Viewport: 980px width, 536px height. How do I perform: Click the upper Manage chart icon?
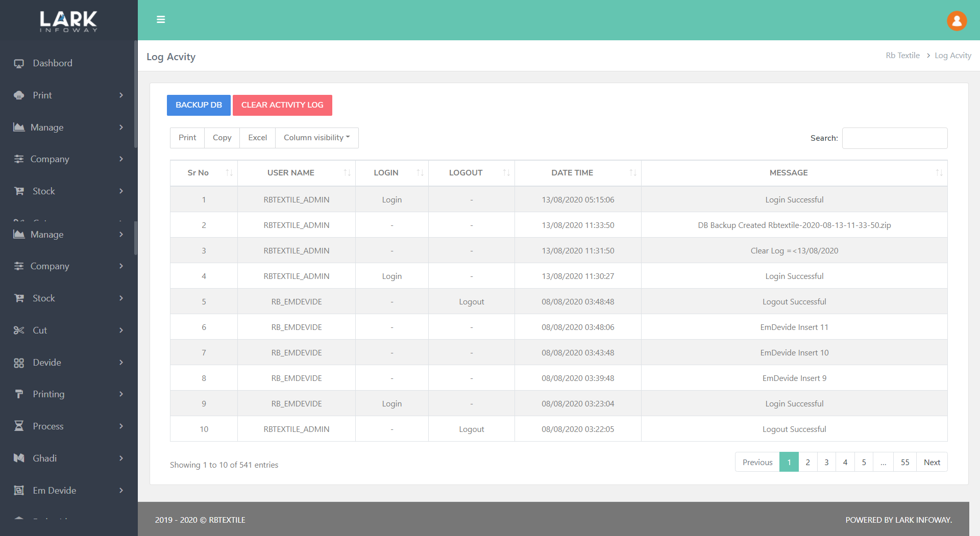point(19,127)
